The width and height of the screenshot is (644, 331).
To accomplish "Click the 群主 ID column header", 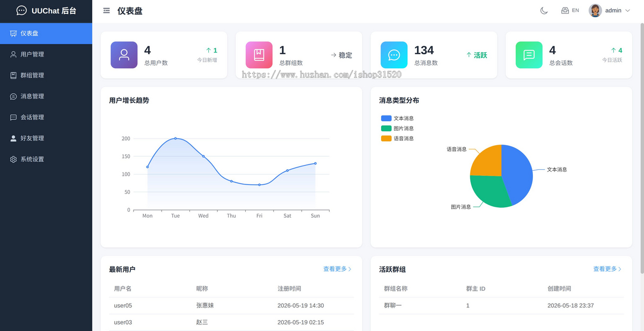I will point(475,289).
